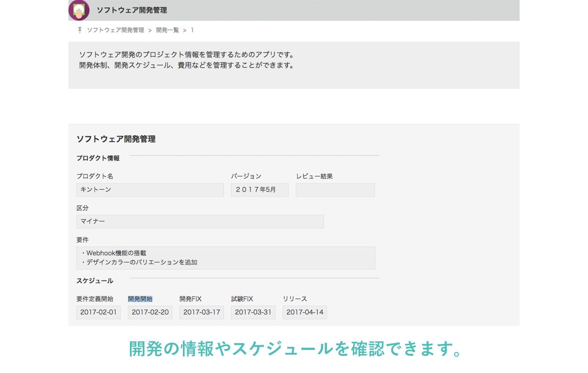Click the 開発FIX label
This screenshot has height=373, width=588.
[191, 299]
